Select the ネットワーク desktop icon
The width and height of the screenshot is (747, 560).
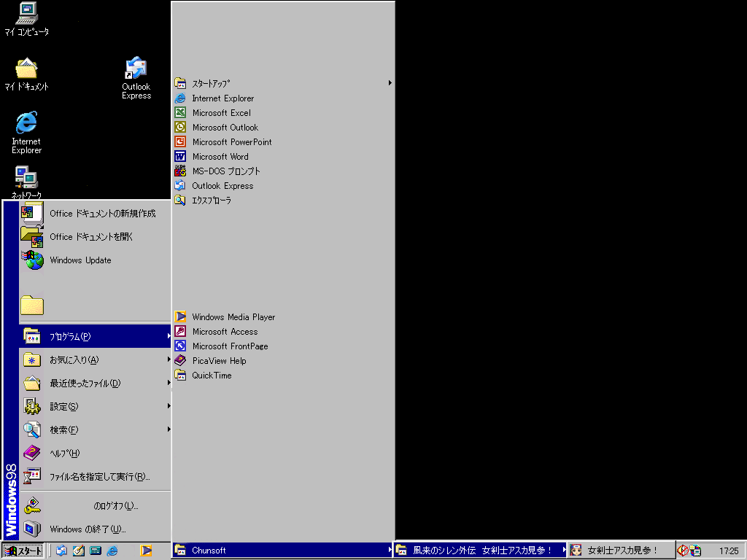(x=27, y=182)
